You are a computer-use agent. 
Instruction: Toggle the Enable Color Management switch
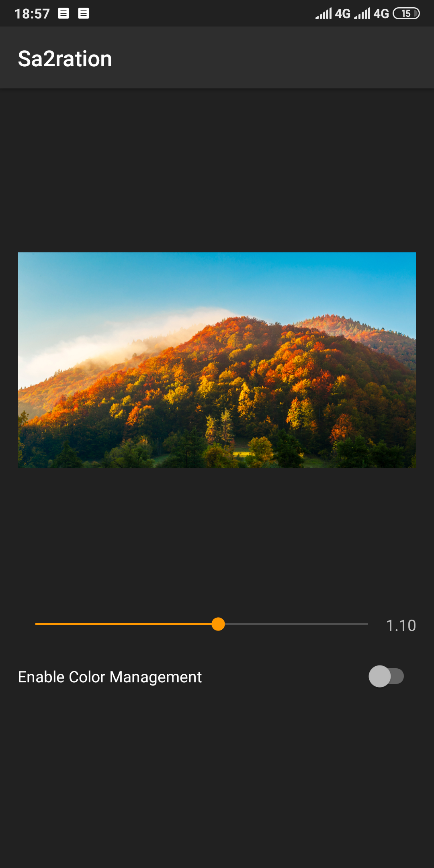(386, 676)
